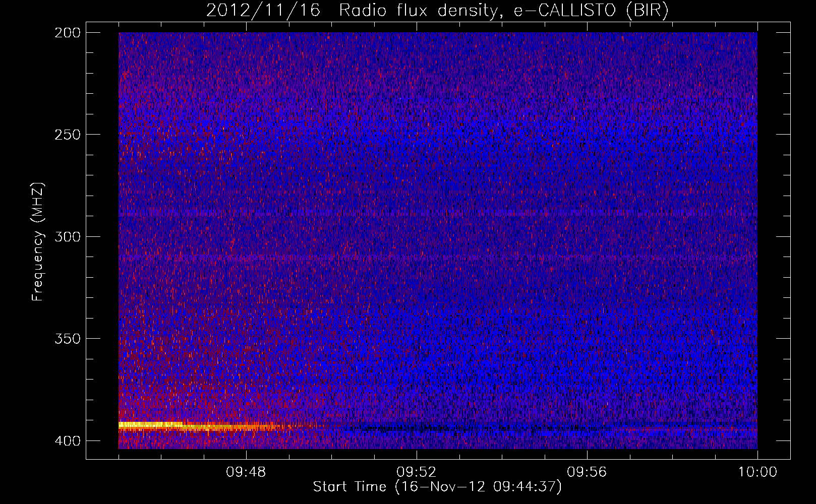Click the 250 frequency tick label
This screenshot has width=816, height=504.
coord(67,135)
